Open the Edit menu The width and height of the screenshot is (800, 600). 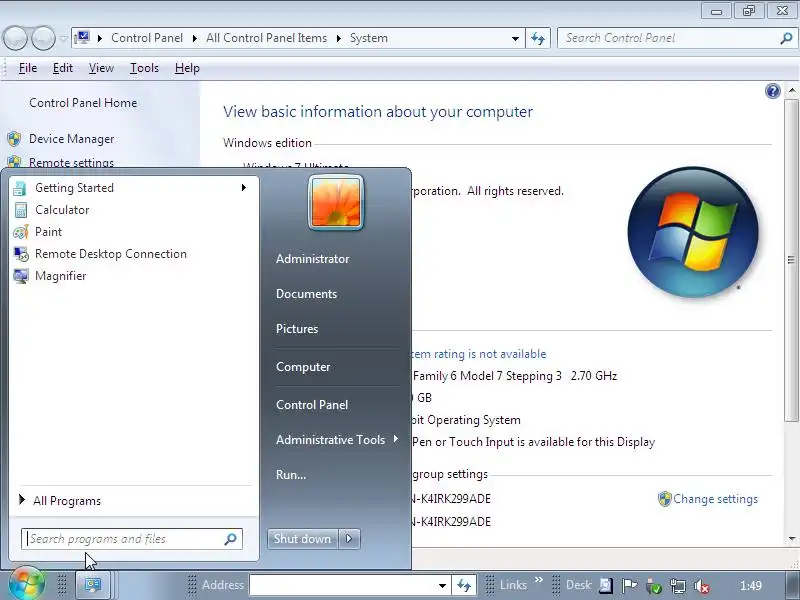[x=63, y=68]
